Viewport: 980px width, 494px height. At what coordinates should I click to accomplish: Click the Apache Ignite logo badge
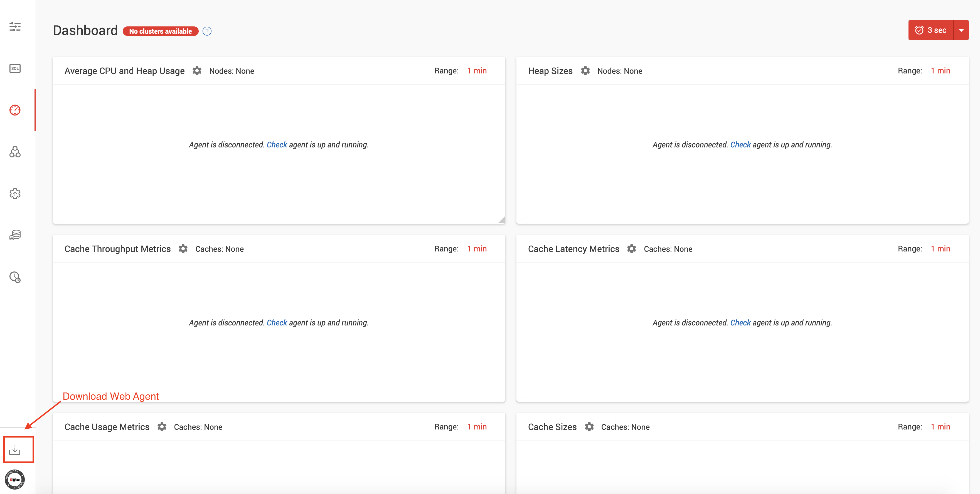(x=15, y=480)
